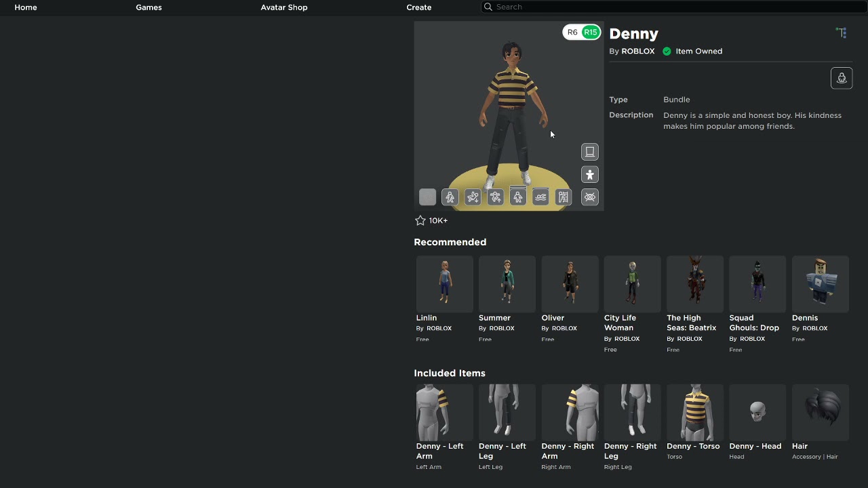Click the Linlin title link
The height and width of the screenshot is (488, 868).
pyautogui.click(x=427, y=318)
